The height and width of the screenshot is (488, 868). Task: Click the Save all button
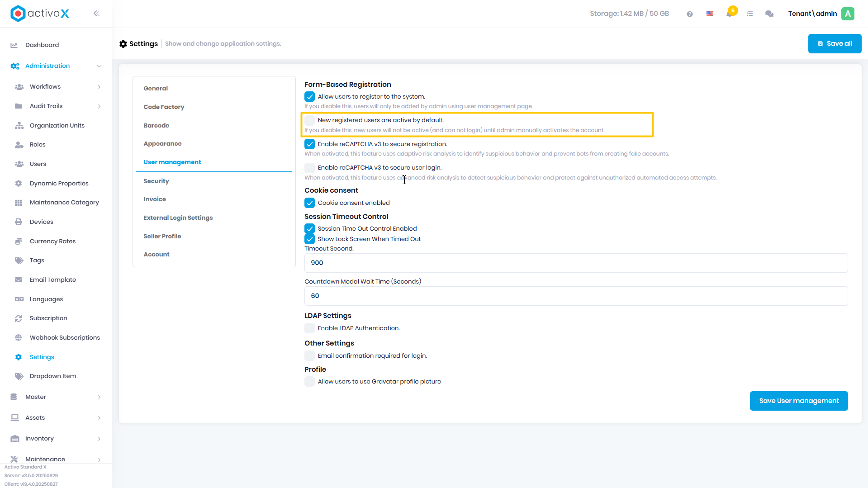point(835,43)
